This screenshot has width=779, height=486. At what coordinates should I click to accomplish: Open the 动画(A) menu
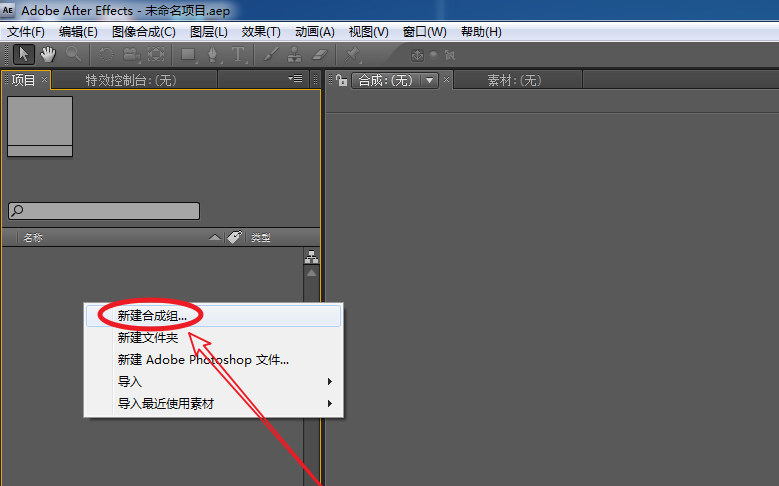point(314,32)
